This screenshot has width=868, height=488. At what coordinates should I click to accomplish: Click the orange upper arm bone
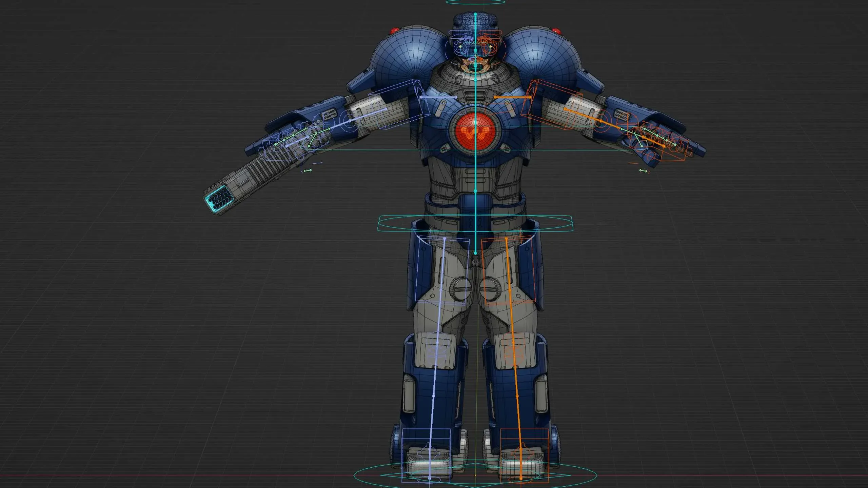tap(583, 115)
